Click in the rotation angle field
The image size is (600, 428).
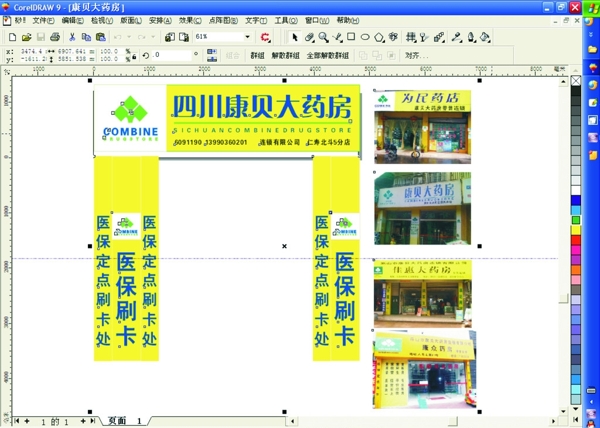171,55
